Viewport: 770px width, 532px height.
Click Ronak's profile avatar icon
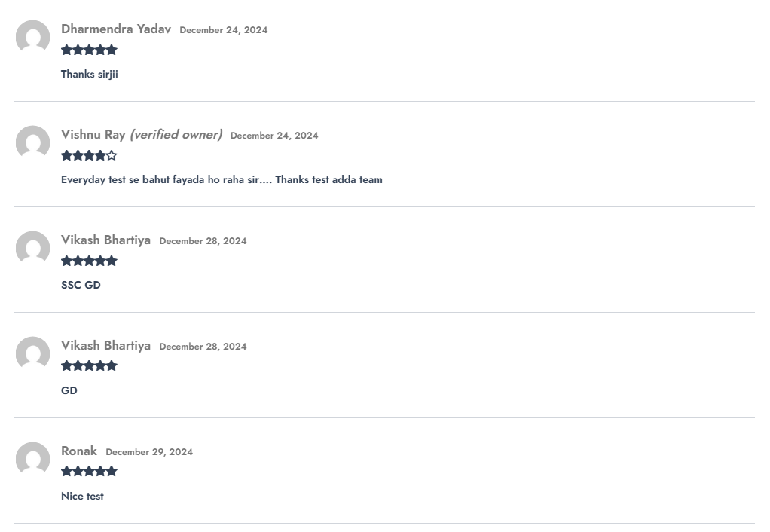(x=33, y=459)
